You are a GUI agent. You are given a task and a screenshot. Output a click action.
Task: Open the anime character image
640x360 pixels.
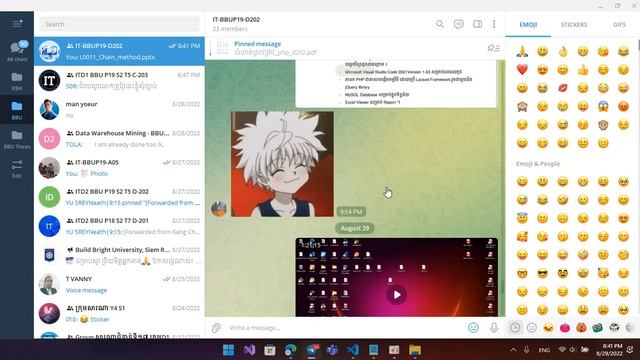pos(282,164)
